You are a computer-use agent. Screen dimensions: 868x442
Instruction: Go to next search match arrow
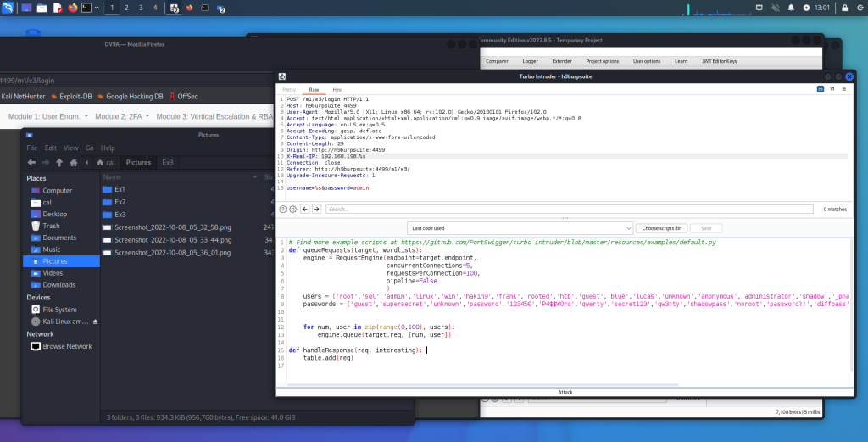pyautogui.click(x=317, y=210)
